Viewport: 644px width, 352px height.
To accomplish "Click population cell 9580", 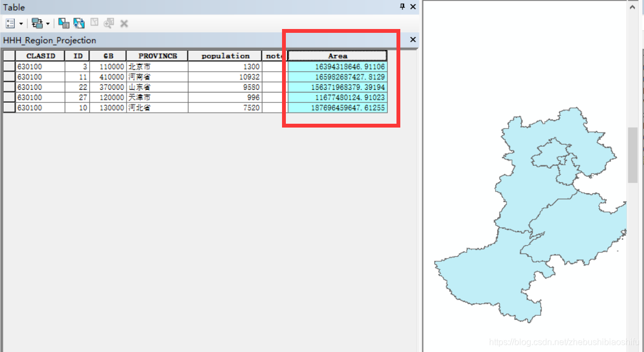I will coord(225,87).
